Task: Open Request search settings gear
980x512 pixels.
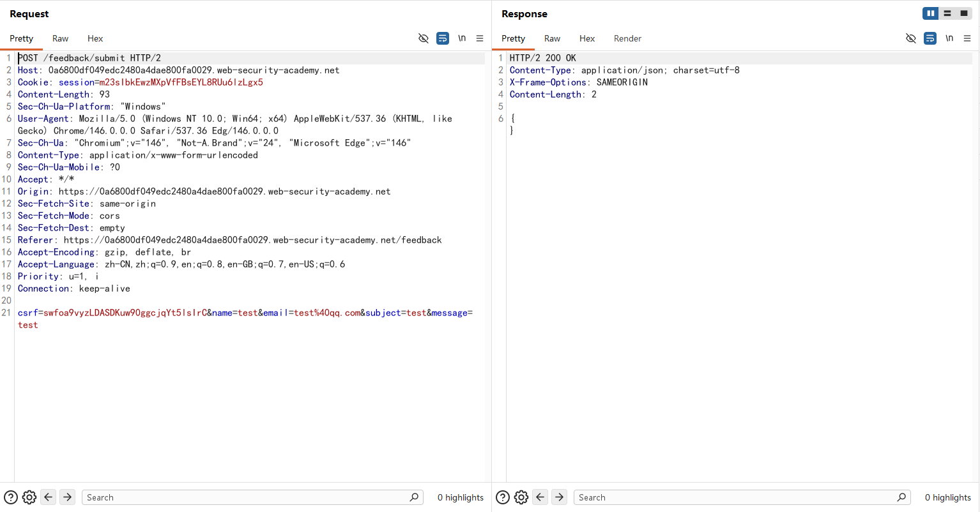Action: click(29, 497)
